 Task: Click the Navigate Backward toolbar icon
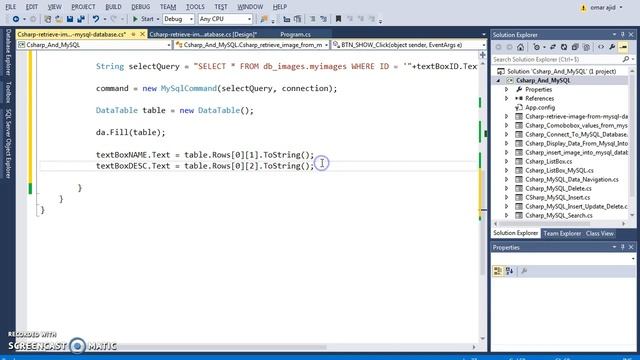click(16, 19)
